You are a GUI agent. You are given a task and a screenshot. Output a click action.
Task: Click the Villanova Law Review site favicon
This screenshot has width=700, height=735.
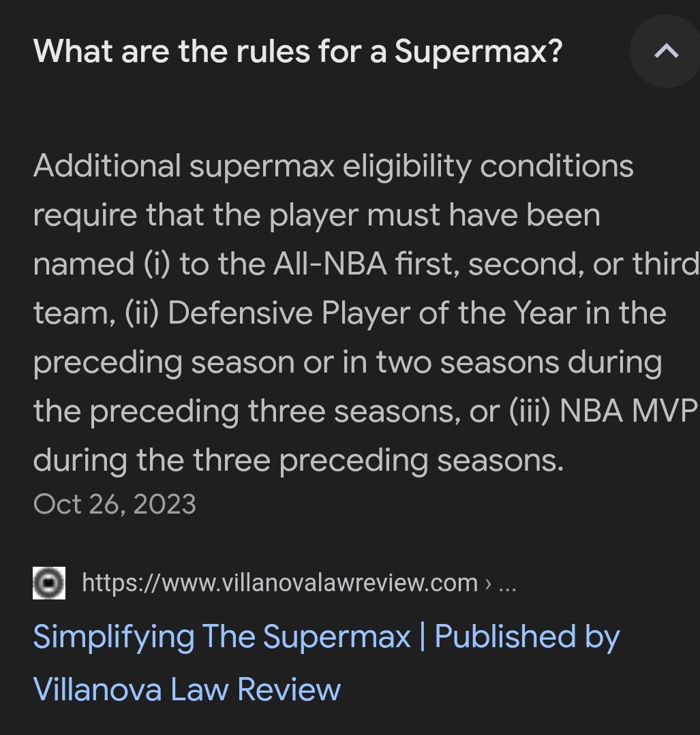tap(49, 583)
